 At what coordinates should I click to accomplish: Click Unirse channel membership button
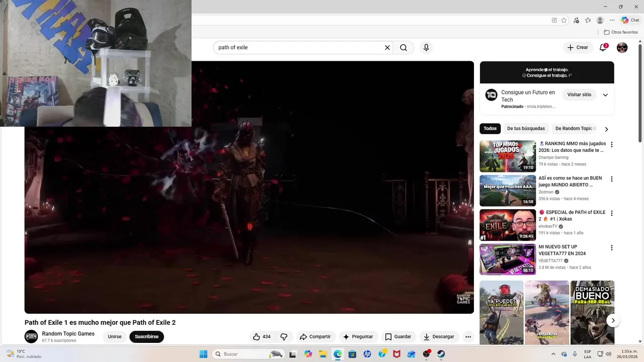[x=115, y=337]
